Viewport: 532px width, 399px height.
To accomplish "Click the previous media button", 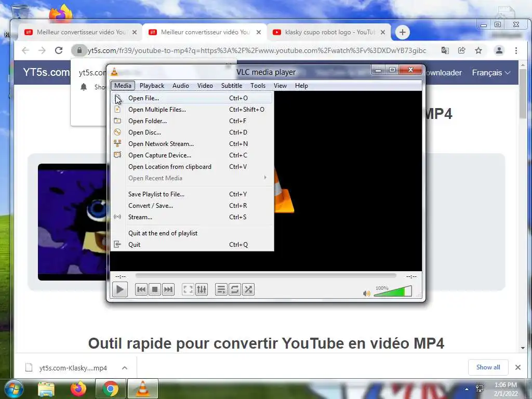I will click(141, 289).
